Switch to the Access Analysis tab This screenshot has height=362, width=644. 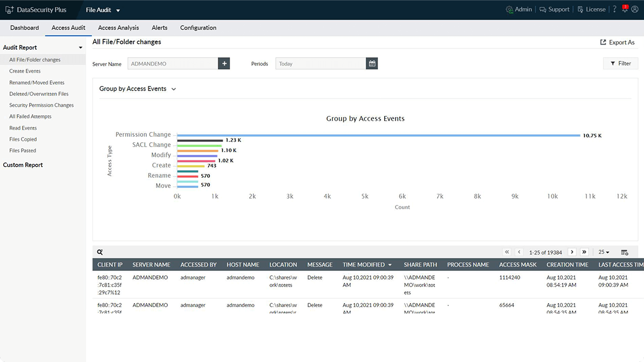click(118, 27)
